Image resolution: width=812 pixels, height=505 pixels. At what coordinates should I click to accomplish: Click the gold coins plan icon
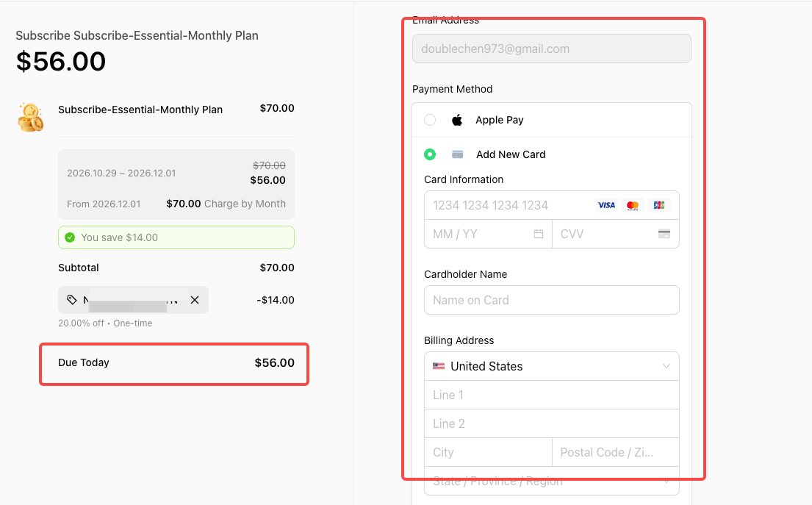click(x=31, y=117)
